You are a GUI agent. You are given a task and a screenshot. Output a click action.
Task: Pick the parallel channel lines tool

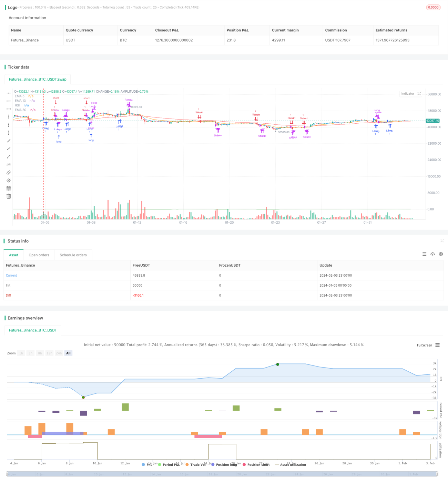tap(9, 172)
